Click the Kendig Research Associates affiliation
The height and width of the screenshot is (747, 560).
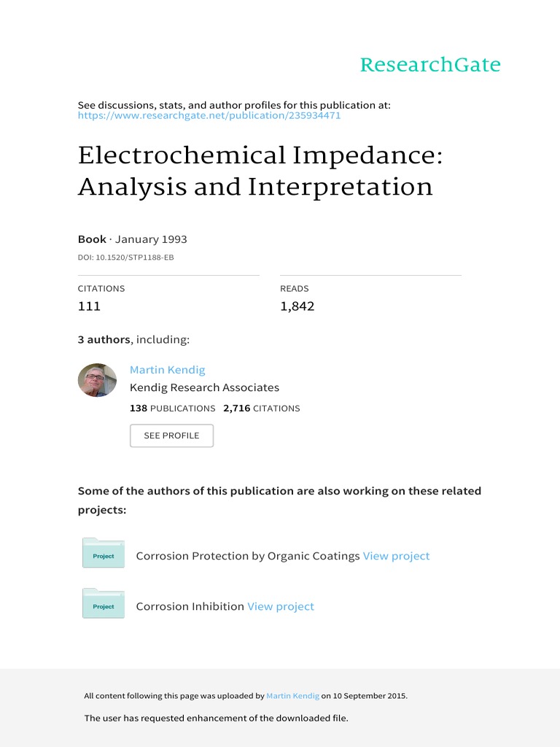204,387
